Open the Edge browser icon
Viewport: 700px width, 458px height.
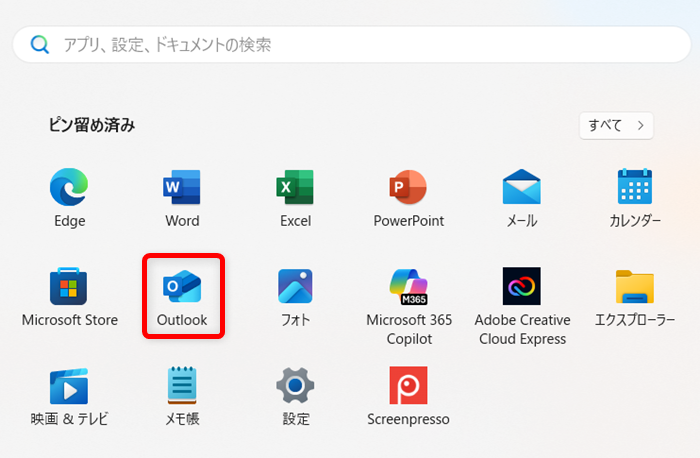pos(69,187)
